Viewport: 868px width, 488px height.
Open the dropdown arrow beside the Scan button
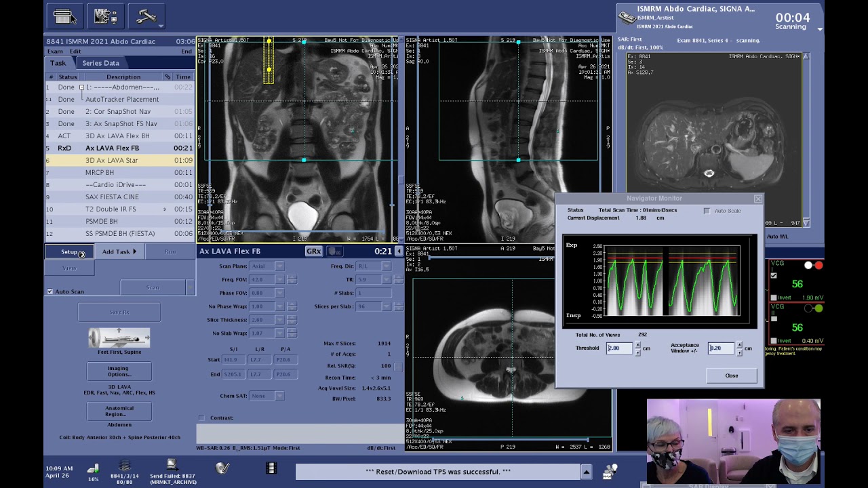[x=191, y=287]
